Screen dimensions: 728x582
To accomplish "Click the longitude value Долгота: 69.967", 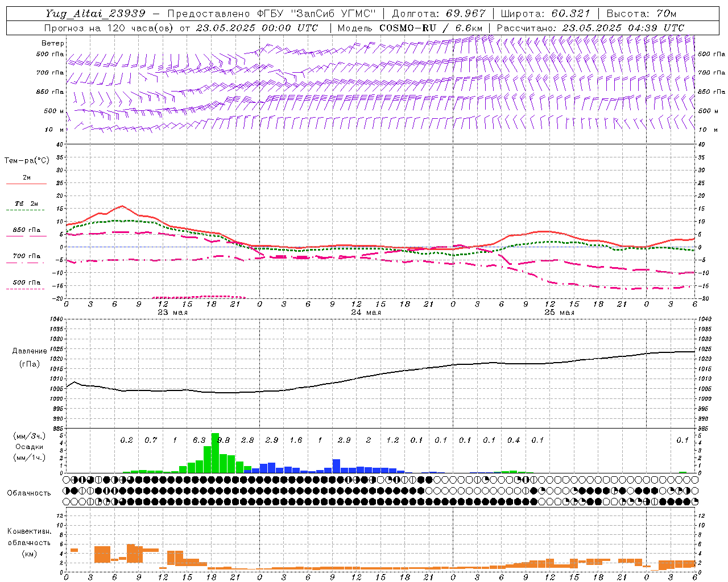I will (439, 14).
